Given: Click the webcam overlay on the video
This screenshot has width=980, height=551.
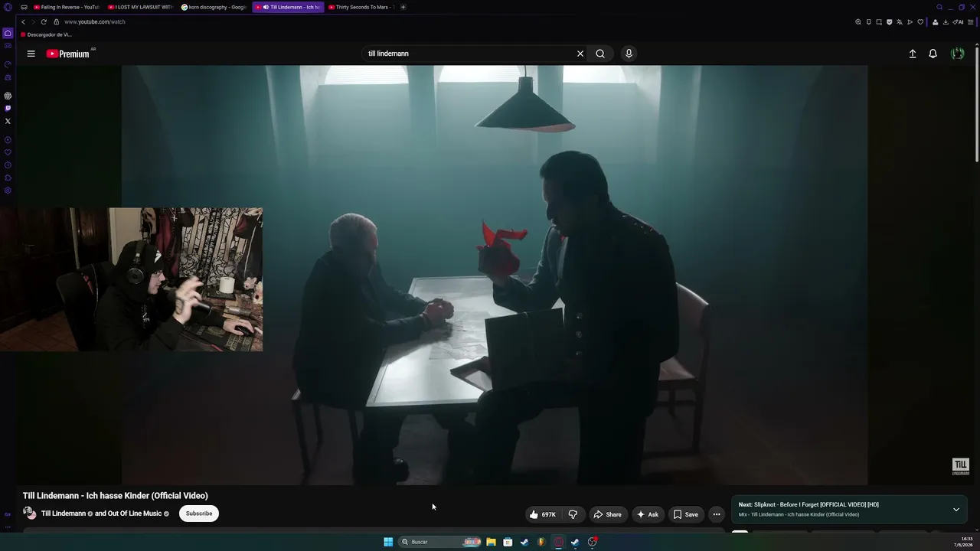Looking at the screenshot, I should pos(131,279).
